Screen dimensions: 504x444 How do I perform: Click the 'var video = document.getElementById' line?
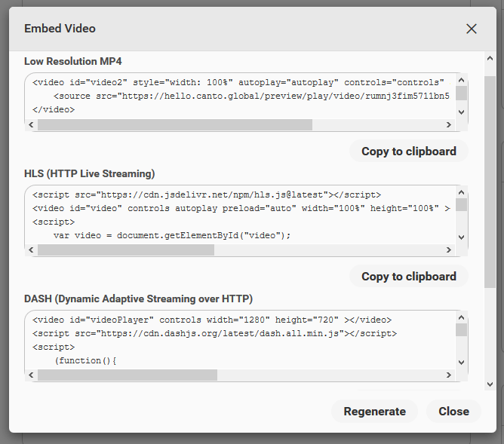(172, 236)
